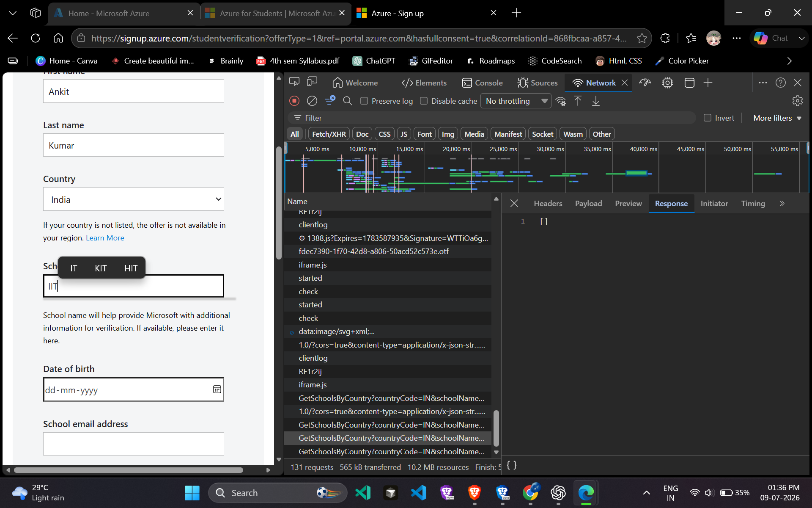Open DevTools help icon
The image size is (812, 508).
tap(781, 83)
